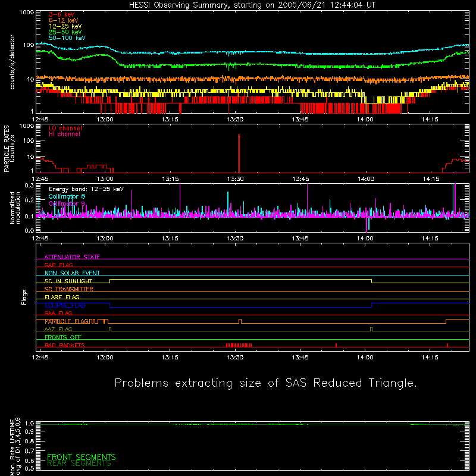Select the REAR SEGMENTS legend label

click(x=79, y=464)
